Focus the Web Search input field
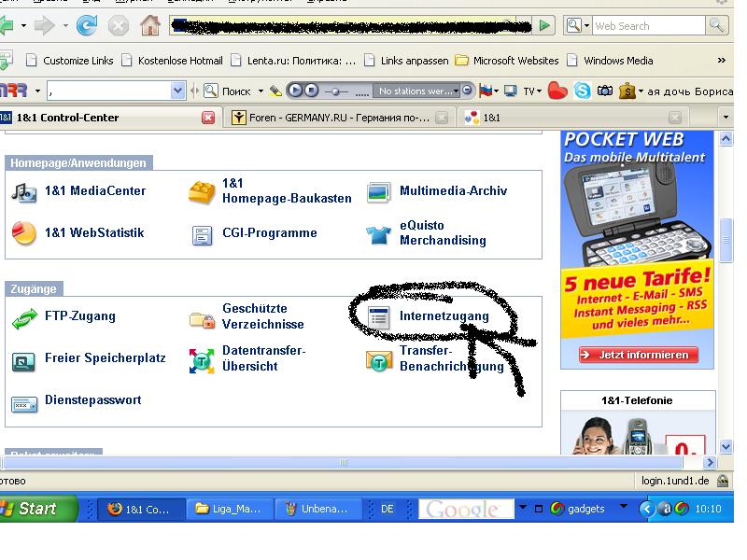 pos(649,26)
